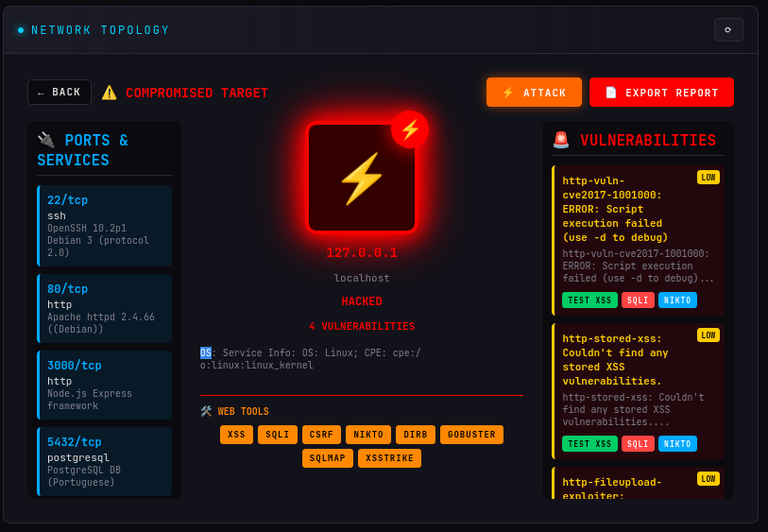Click the large lightning bolt target node icon
The width and height of the screenshot is (768, 532).
tap(362, 178)
